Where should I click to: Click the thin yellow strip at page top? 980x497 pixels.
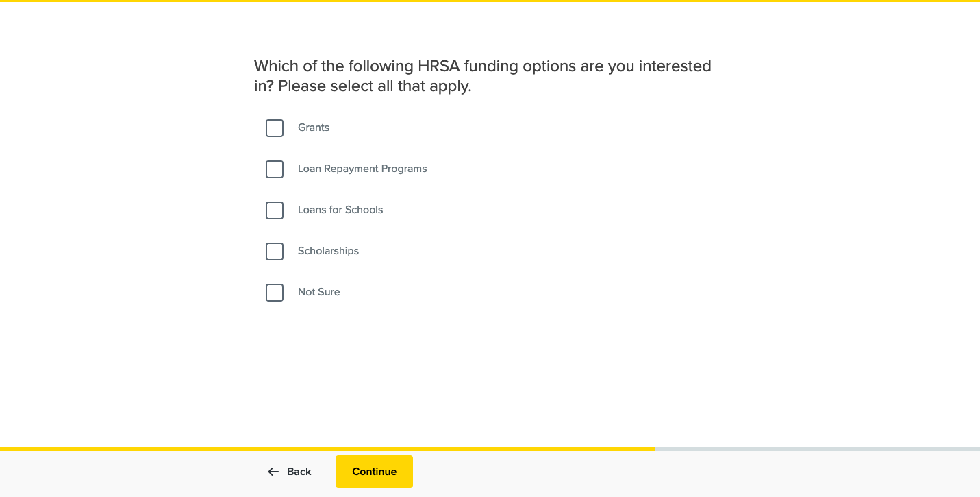[x=490, y=1]
